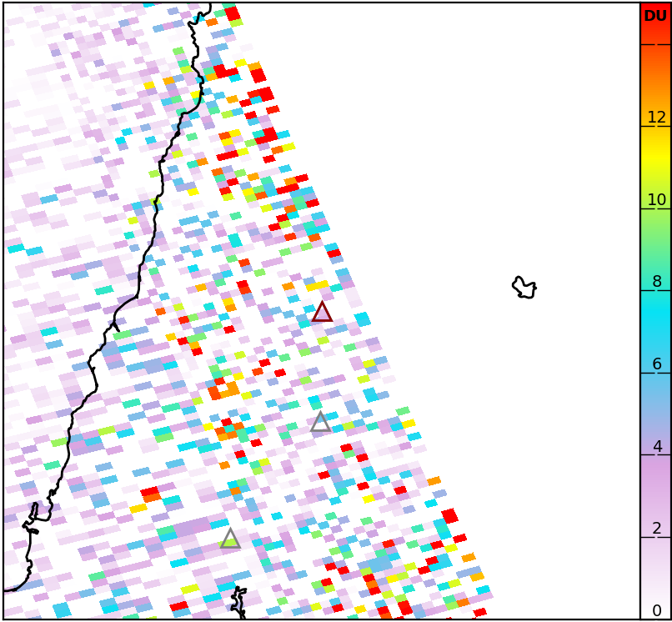This screenshot has width=672, height=622.
Task: Click the gray triangle marker in the middle
Action: click(x=320, y=422)
